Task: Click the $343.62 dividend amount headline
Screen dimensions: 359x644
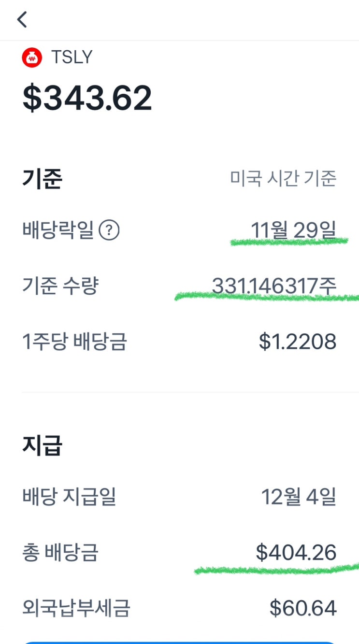Action: pos(87,98)
